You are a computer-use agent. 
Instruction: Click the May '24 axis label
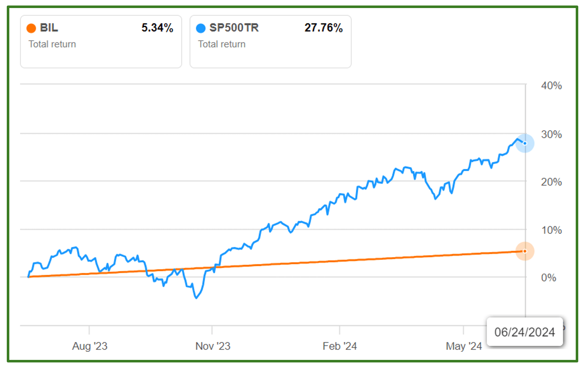coord(464,346)
